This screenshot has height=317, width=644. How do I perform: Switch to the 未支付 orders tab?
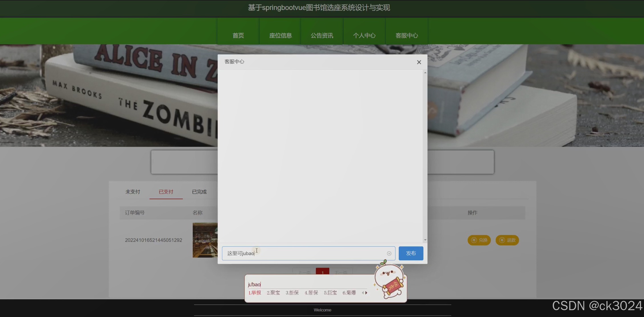(x=133, y=192)
